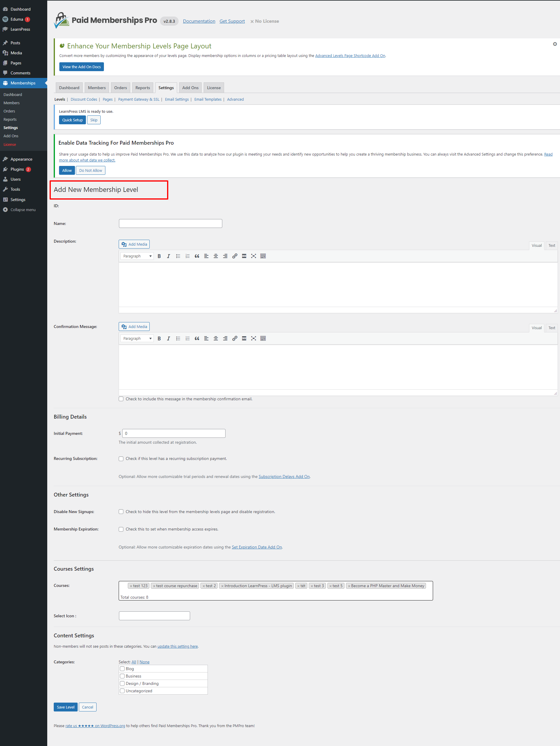Toggle toolbar in Confirmation Message editor
This screenshot has height=746, width=560.
click(263, 338)
